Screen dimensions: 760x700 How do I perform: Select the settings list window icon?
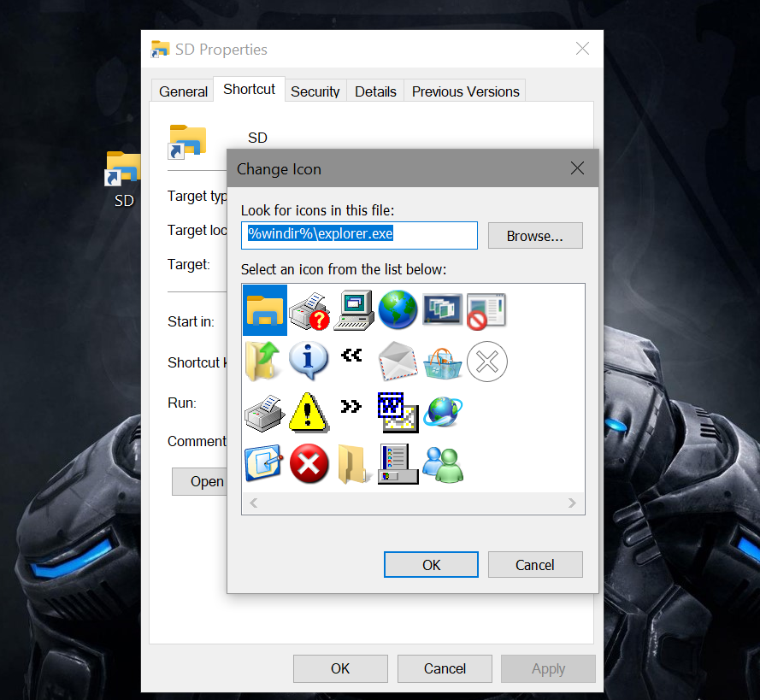tap(398, 464)
